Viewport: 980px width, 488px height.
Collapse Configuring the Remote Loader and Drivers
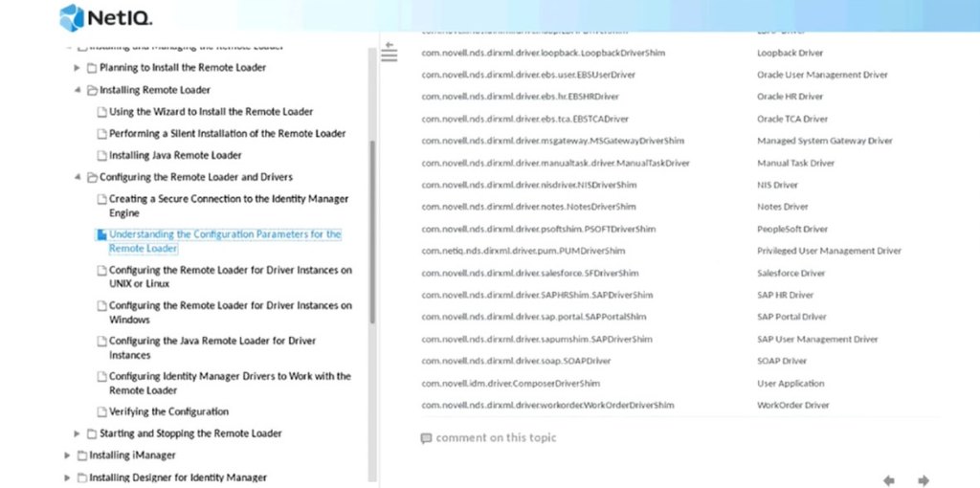tap(78, 177)
